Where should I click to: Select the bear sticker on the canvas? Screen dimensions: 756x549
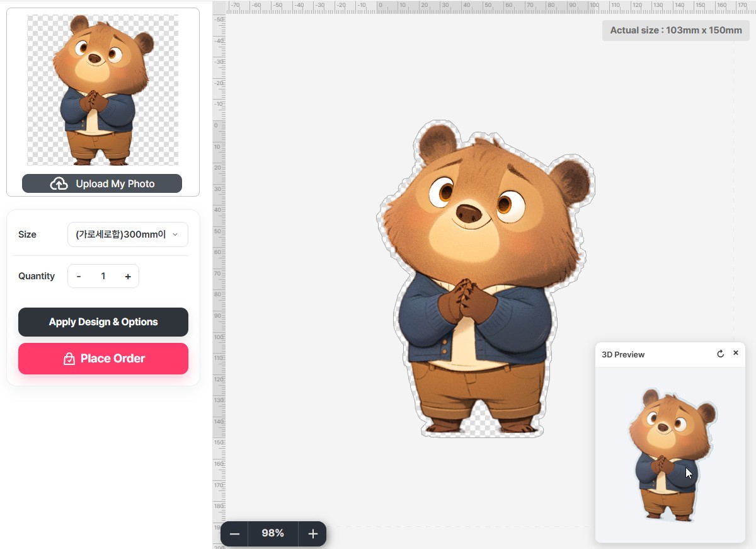pos(485,279)
